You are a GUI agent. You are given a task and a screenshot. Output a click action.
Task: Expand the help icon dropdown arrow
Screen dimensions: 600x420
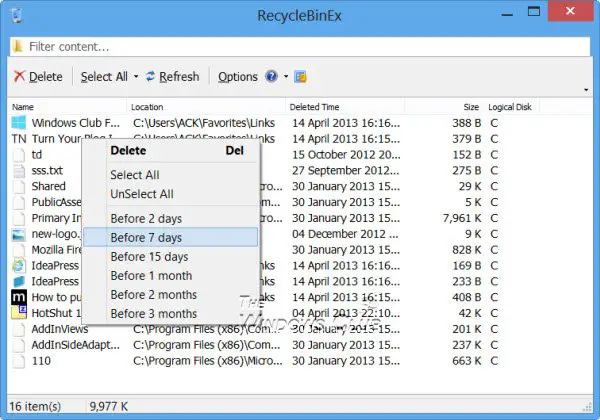point(286,77)
